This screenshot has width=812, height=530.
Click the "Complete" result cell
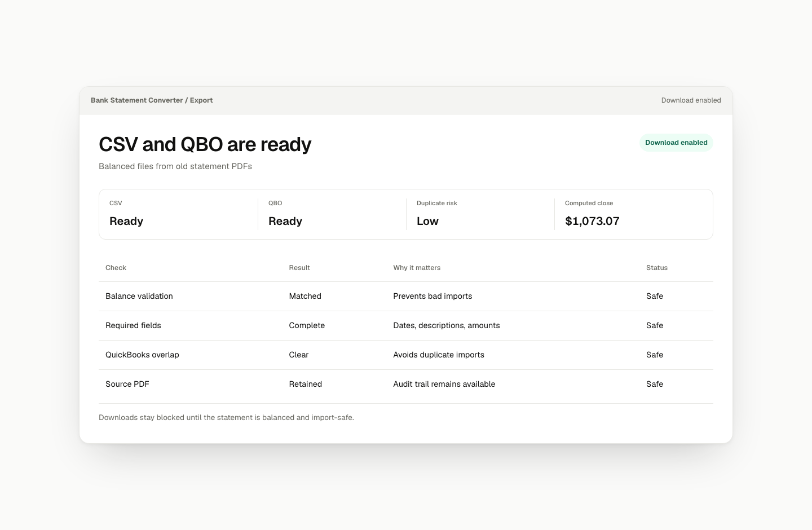point(307,325)
